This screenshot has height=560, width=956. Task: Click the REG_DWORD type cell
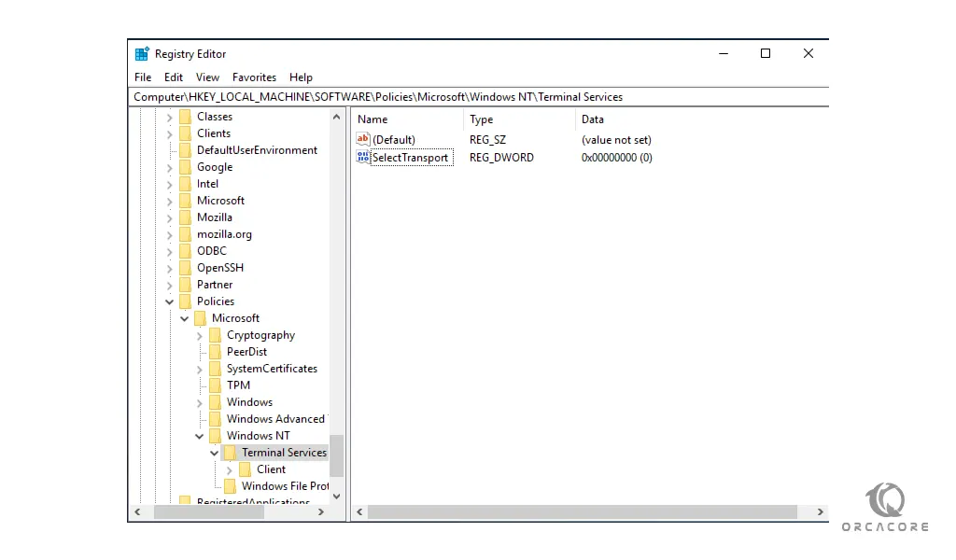coord(501,157)
